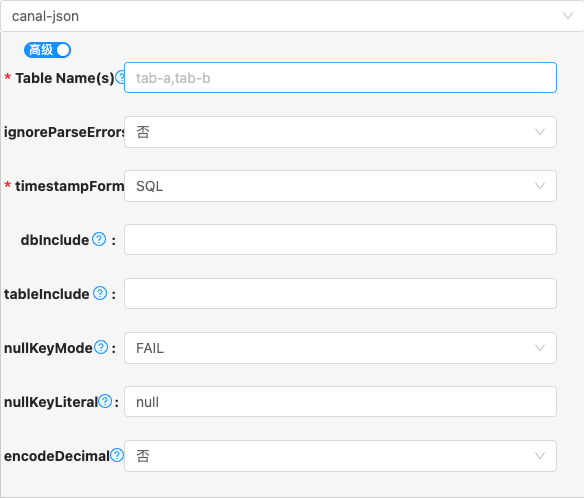The width and height of the screenshot is (584, 498).
Task: Click help icon next to tableInclude
Action: click(100, 293)
